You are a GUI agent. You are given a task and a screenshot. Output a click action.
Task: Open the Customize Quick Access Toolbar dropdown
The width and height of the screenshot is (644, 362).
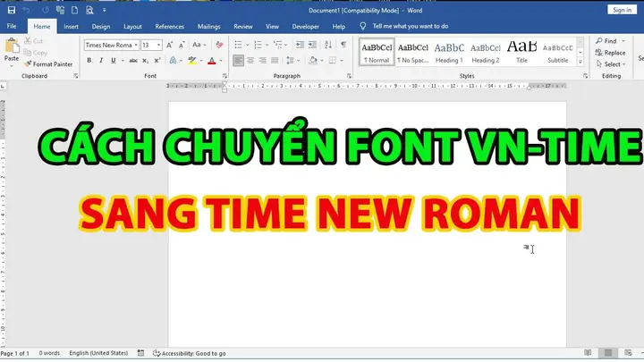[105, 10]
